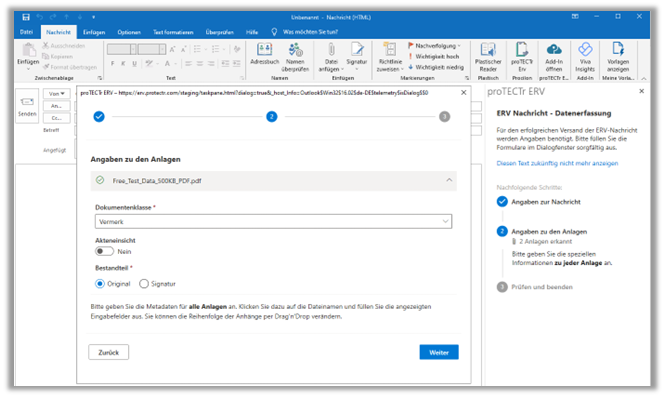This screenshot has height=397, width=665.
Task: Click the Cc... button
Action: [x=56, y=118]
